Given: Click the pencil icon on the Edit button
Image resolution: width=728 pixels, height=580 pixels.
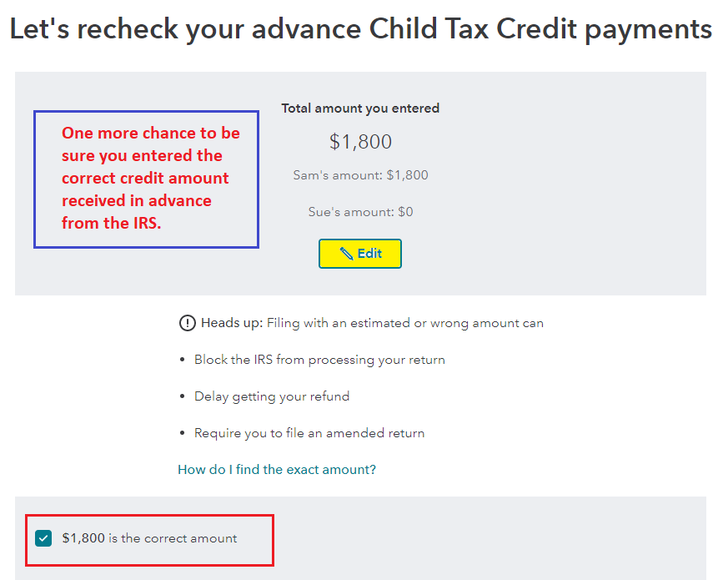Looking at the screenshot, I should click(x=346, y=254).
